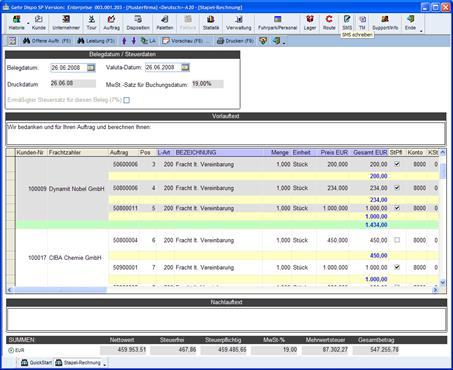This screenshot has height=370, width=453.
Task: Click the purple up arrow icon
Action: (124, 41)
